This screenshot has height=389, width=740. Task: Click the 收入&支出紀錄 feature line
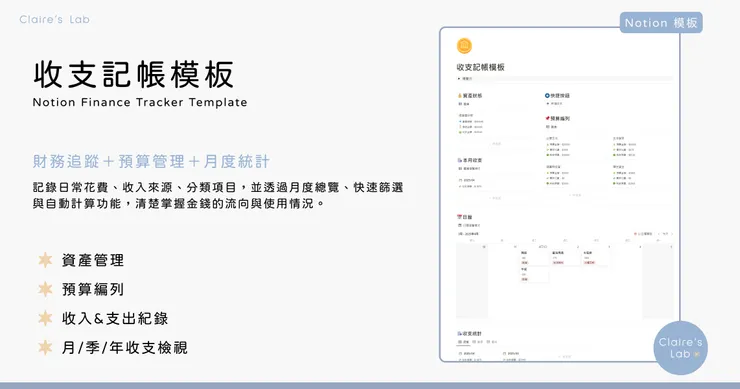click(115, 319)
